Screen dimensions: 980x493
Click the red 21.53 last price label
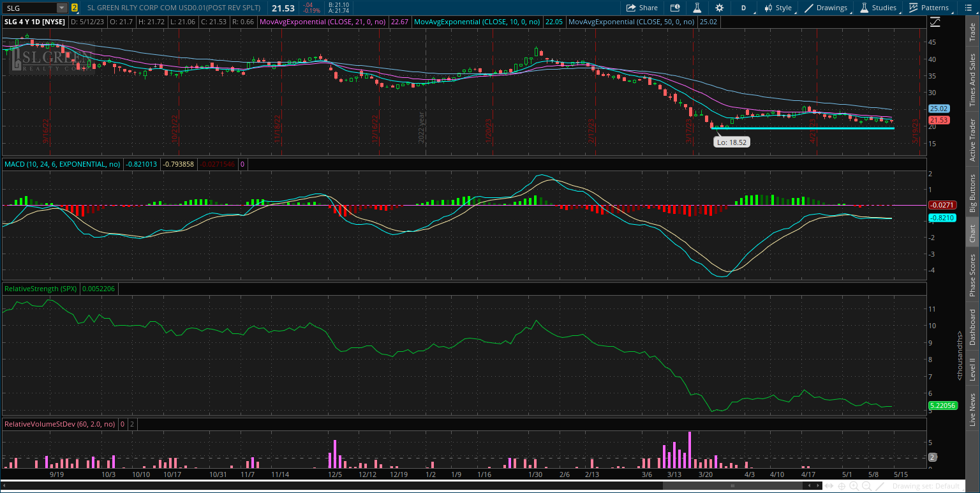[x=939, y=120]
